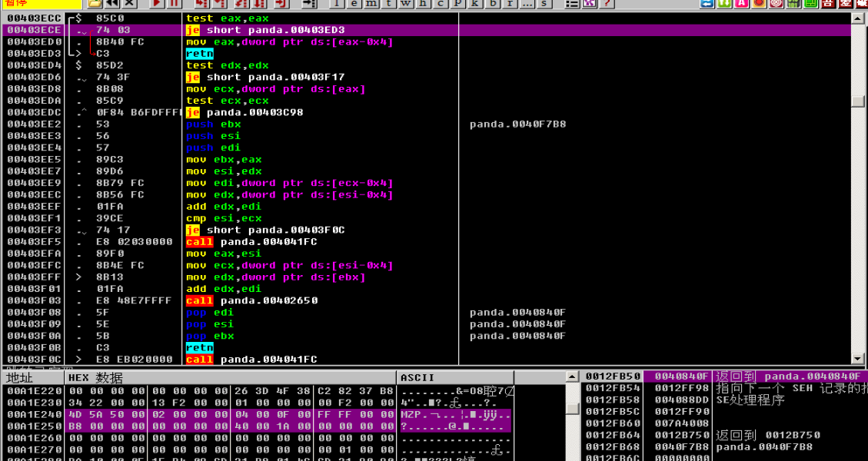Image resolution: width=868 pixels, height=461 pixels.
Task: Click address 00403F0B in disassembly
Action: pos(35,347)
